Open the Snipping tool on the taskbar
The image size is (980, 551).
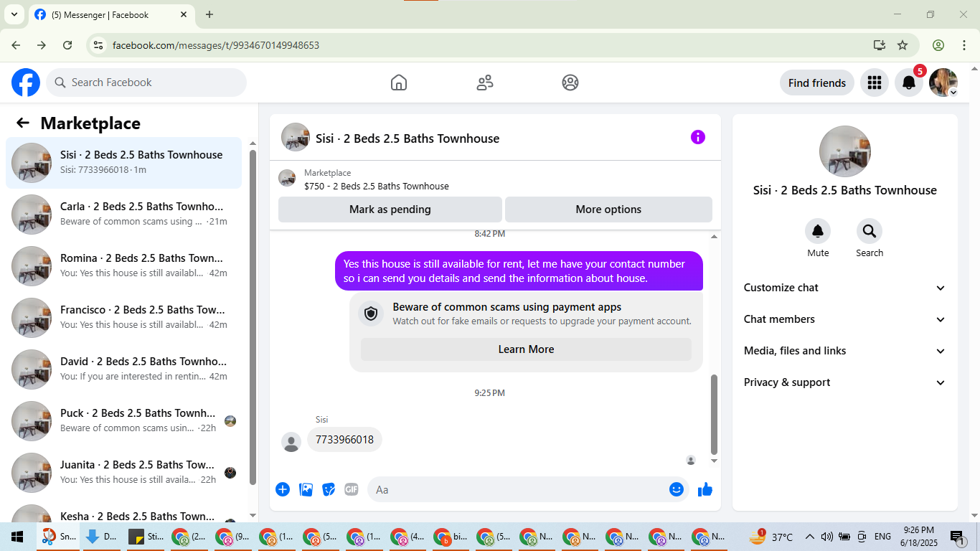[59, 537]
